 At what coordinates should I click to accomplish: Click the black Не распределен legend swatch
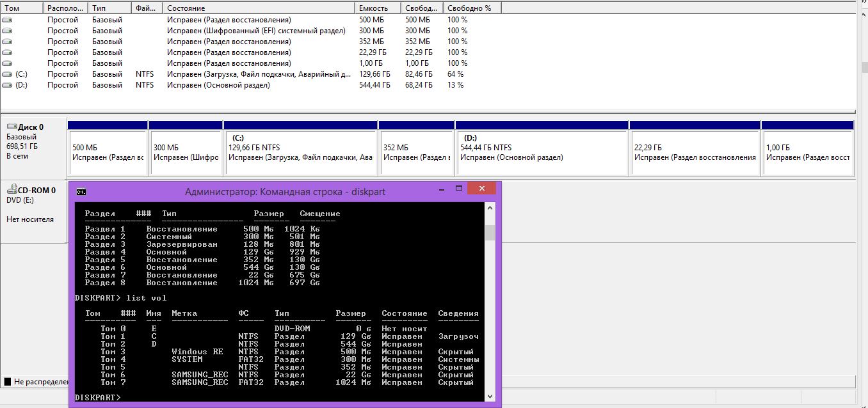pyautogui.click(x=7, y=382)
